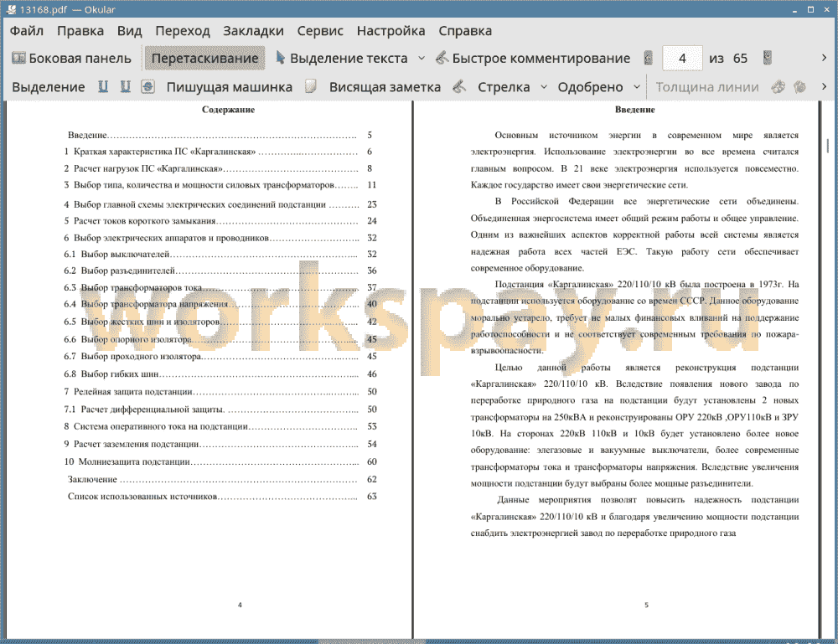Click contents entry '6.2 Выбор разъединителей'
The image size is (838, 644).
coord(220,270)
